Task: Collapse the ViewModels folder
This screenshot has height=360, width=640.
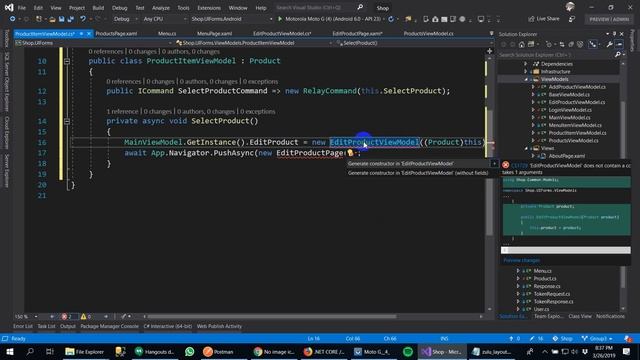Action: click(526, 79)
